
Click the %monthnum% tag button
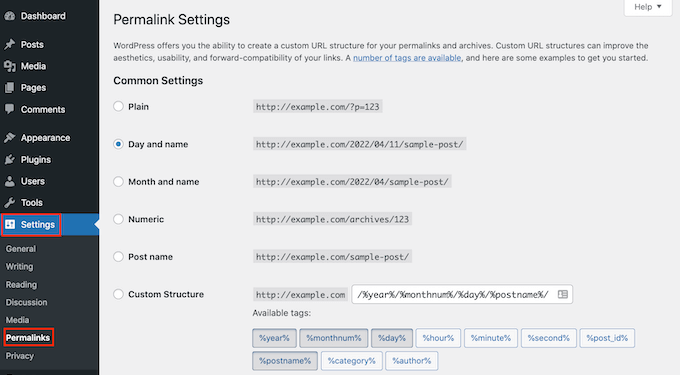pyautogui.click(x=333, y=338)
